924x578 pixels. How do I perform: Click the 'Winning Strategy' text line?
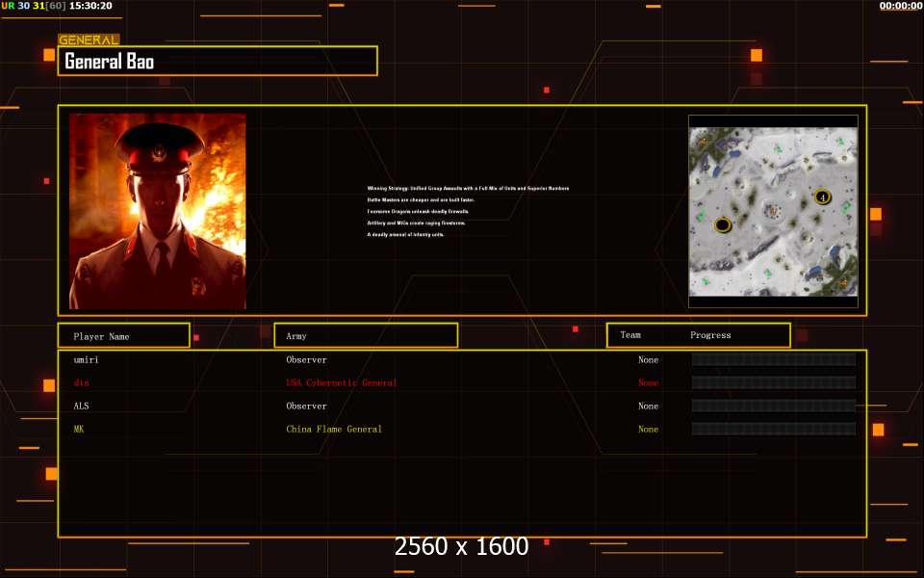pos(468,188)
